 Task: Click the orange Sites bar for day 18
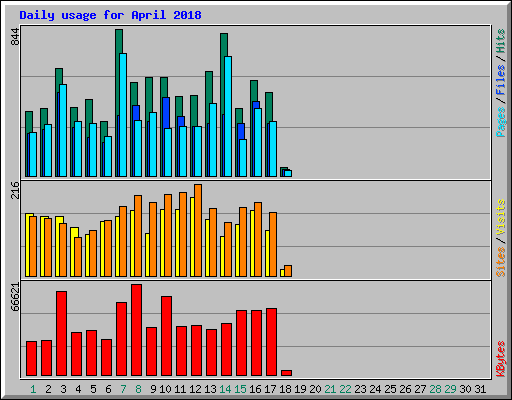click(288, 271)
